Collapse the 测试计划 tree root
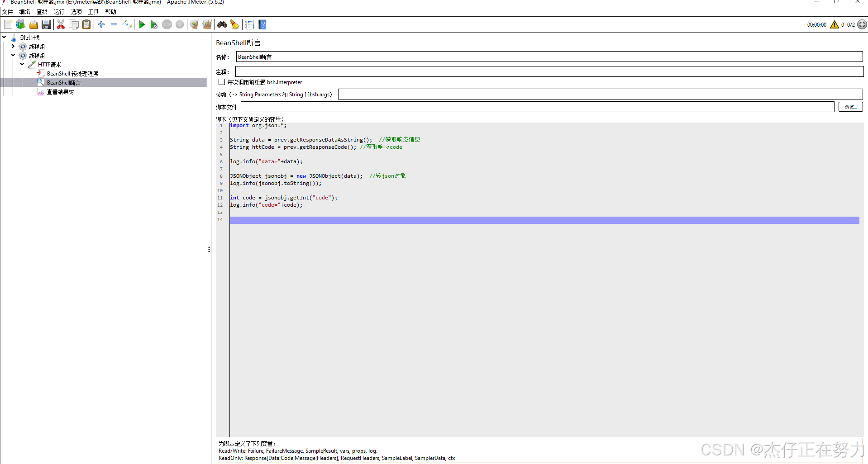The width and height of the screenshot is (868, 464). tap(4, 37)
